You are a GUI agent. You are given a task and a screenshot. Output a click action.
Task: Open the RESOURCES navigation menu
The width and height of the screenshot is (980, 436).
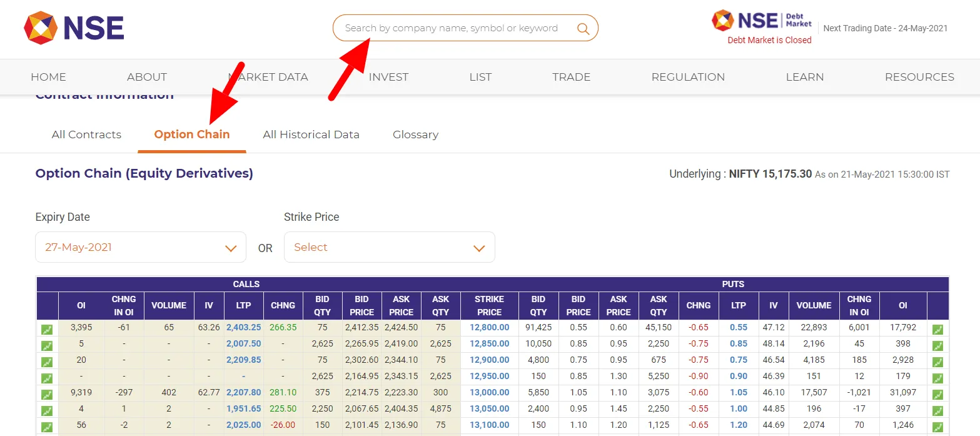(919, 77)
